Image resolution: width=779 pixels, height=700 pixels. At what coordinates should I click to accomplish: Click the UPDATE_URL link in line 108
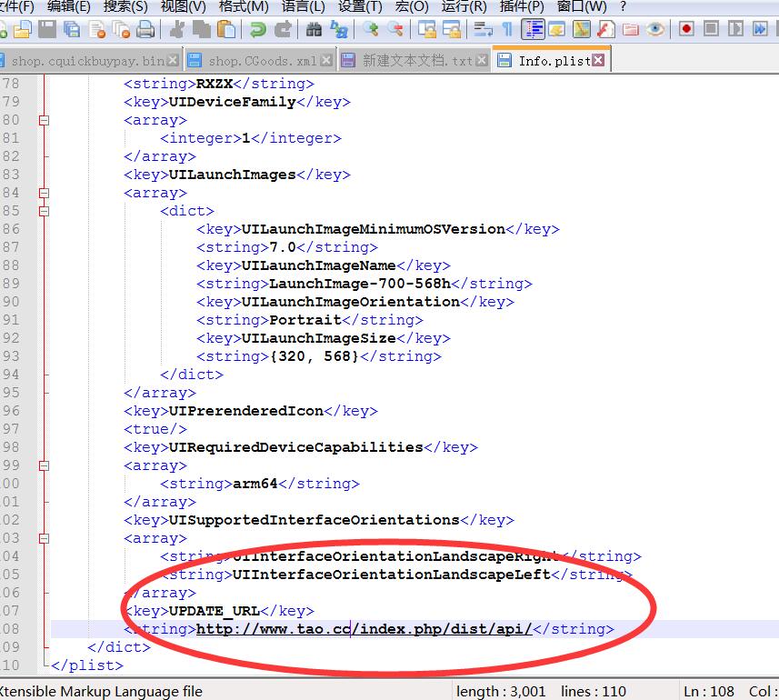364,629
